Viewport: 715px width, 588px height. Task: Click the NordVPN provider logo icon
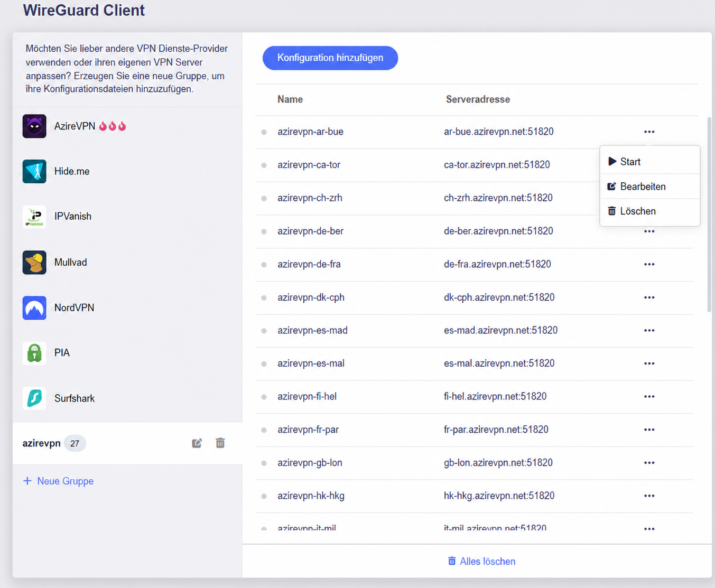point(34,307)
